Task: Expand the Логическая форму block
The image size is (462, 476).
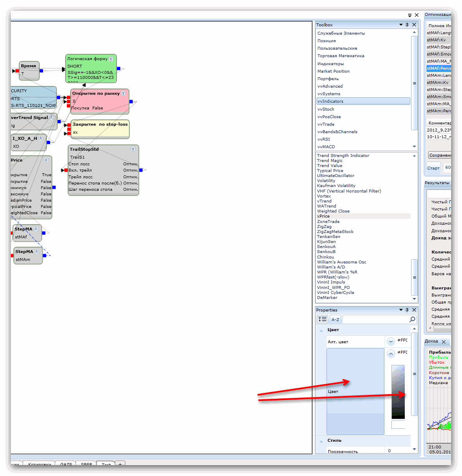Action: pos(111,59)
